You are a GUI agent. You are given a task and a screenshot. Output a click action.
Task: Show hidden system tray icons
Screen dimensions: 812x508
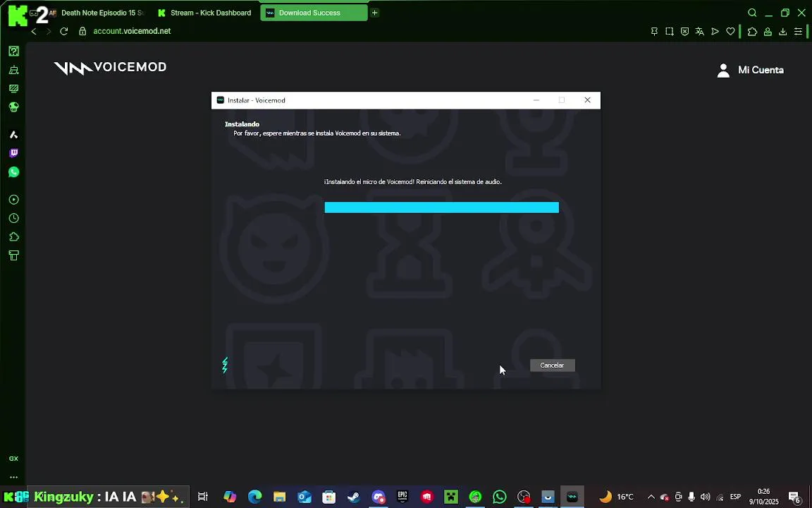pyautogui.click(x=651, y=497)
